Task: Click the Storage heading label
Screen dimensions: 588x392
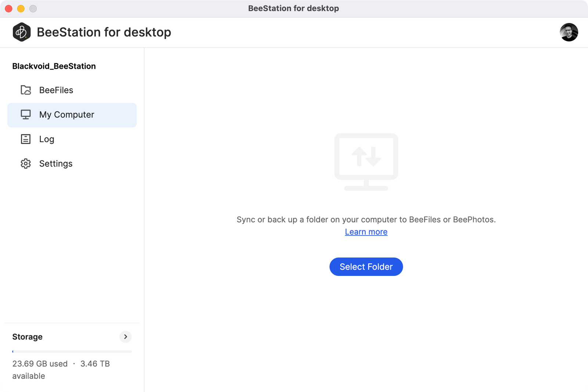Action: pyautogui.click(x=28, y=337)
